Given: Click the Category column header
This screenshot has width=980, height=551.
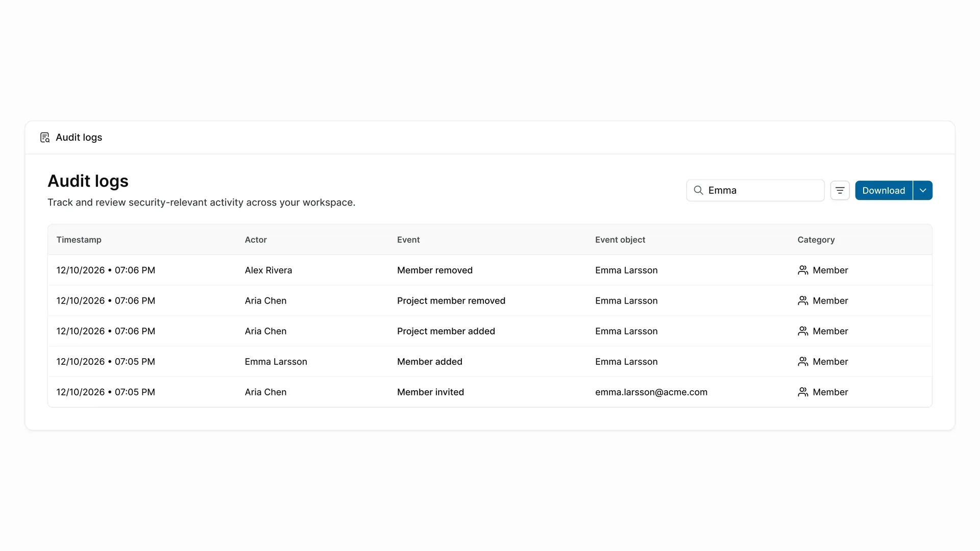Looking at the screenshot, I should tap(816, 240).
